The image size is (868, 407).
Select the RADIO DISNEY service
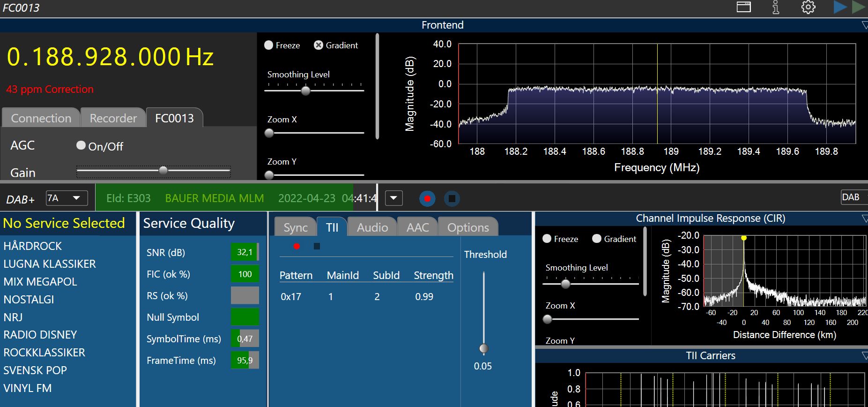(40, 335)
